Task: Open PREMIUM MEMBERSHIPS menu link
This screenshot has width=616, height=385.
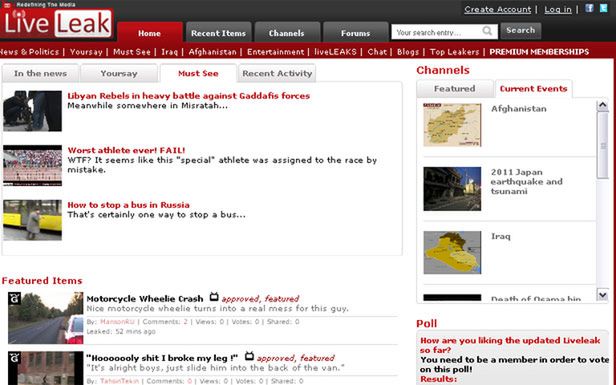Action: (539, 52)
